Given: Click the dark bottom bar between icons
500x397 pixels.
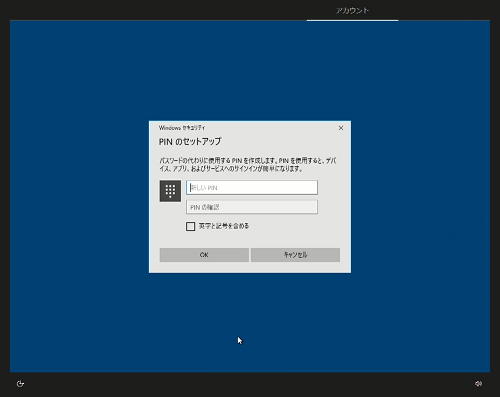Looking at the screenshot, I should 250,384.
